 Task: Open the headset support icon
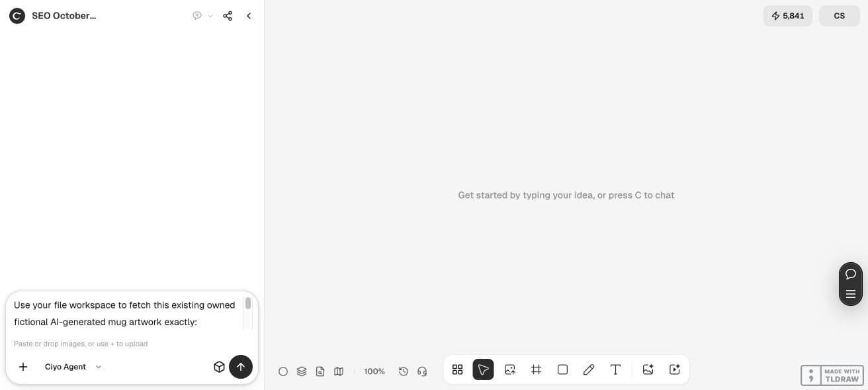[x=422, y=371]
